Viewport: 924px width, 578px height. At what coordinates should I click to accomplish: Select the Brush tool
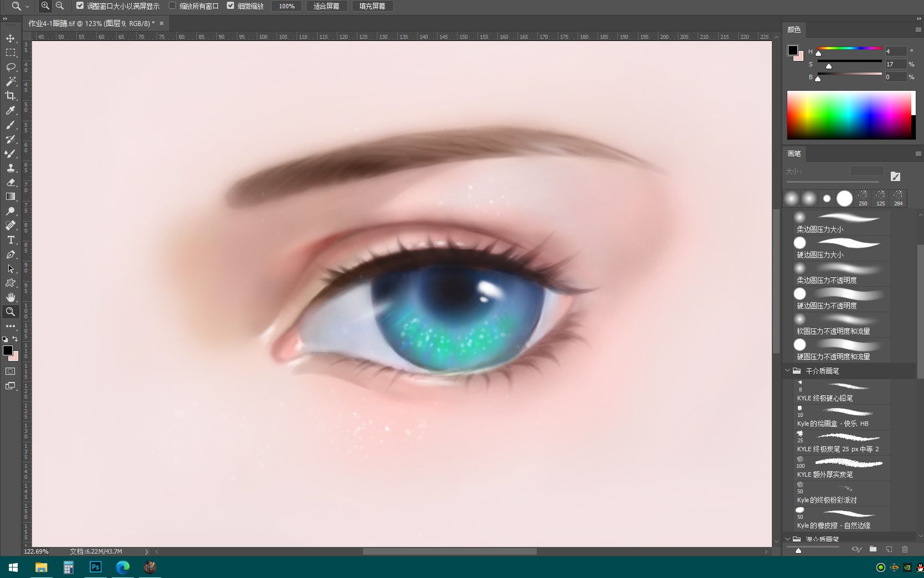coord(11,125)
